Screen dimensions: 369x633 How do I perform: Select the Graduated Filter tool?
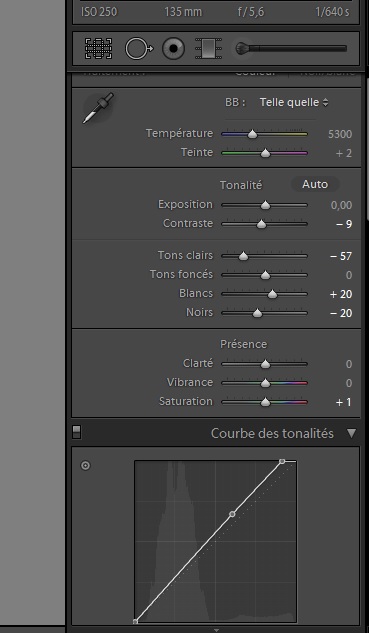point(208,48)
